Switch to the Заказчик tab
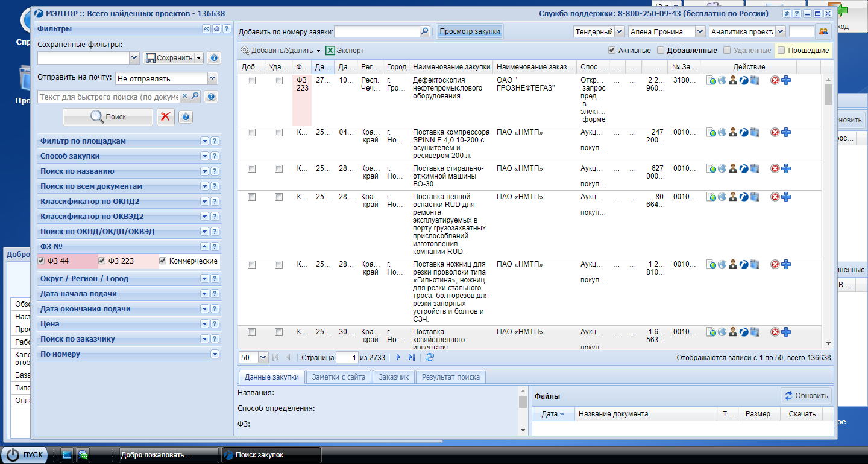Screen dimensions: 868x464 (394, 377)
